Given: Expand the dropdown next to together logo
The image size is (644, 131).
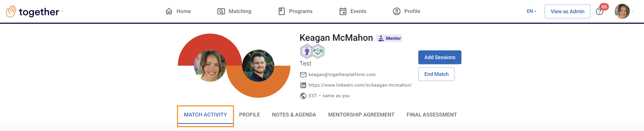Looking at the screenshot, I should coord(62,12).
